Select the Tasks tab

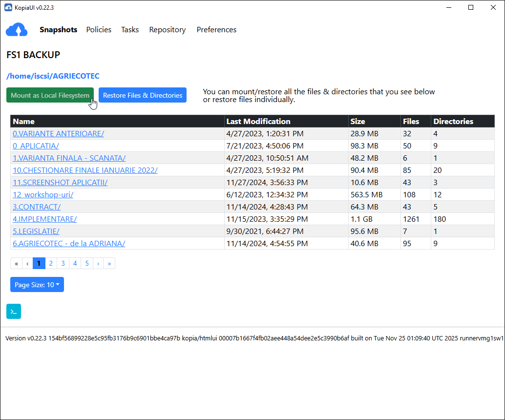[130, 30]
